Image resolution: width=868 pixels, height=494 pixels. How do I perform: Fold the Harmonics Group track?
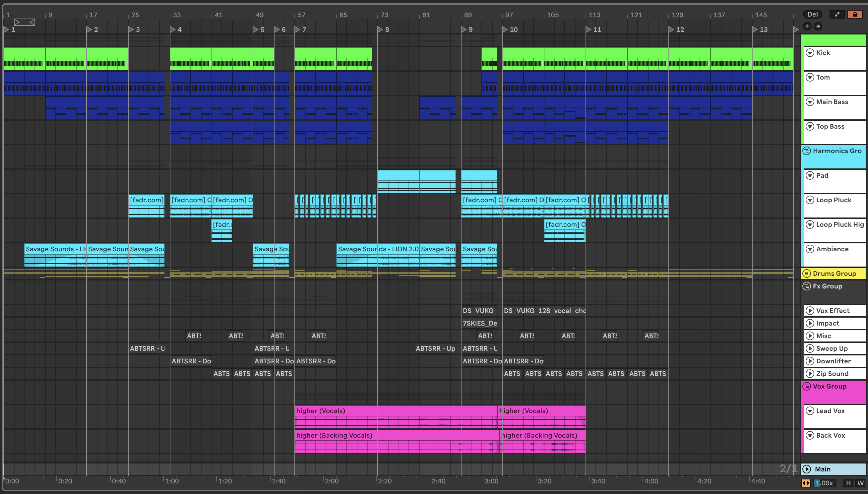[806, 151]
